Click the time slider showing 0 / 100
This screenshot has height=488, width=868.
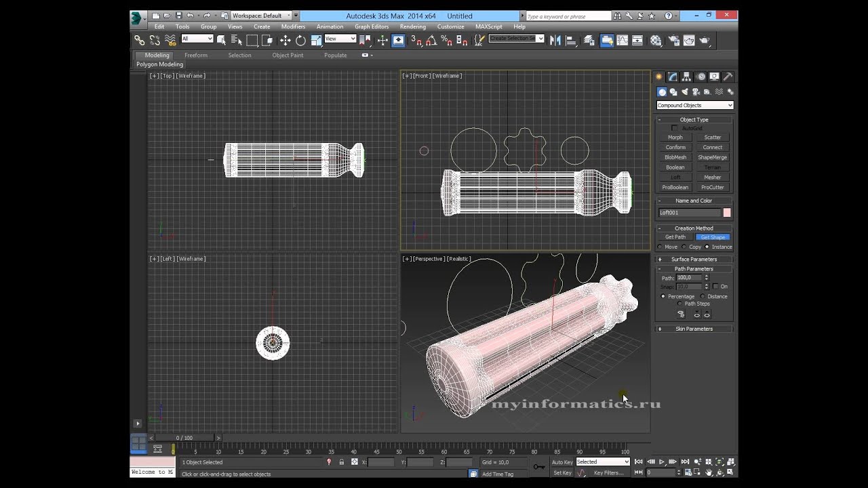pos(184,438)
